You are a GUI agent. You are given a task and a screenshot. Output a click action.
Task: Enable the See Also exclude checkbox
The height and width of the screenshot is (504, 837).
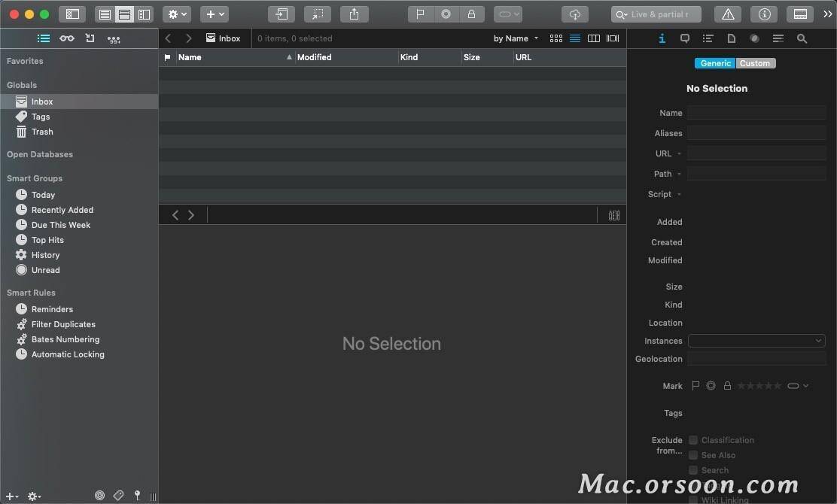pos(693,455)
